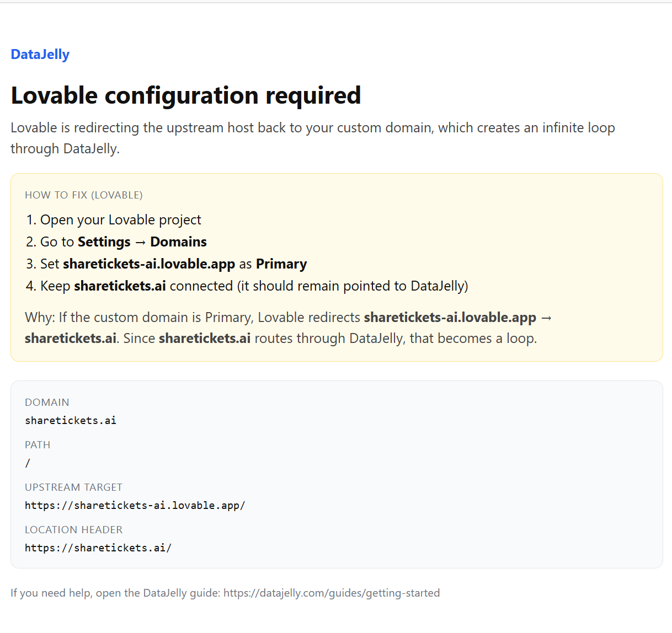The width and height of the screenshot is (672, 633).
Task: Click the domain value 'sharetickets.ai'
Action: point(71,421)
